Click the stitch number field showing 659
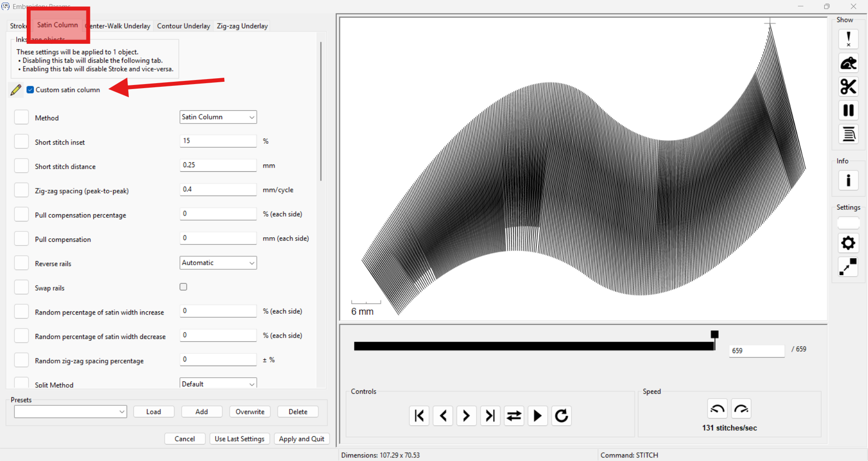868x461 pixels. pos(756,351)
